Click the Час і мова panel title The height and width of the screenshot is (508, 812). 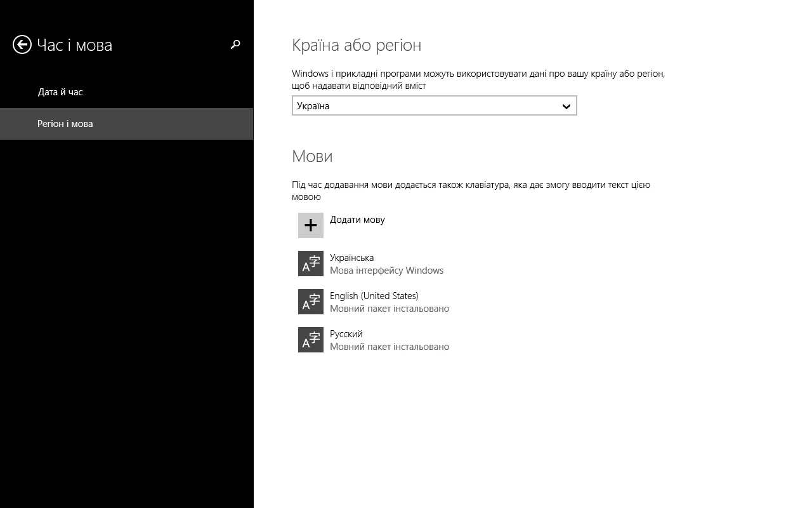(x=75, y=45)
